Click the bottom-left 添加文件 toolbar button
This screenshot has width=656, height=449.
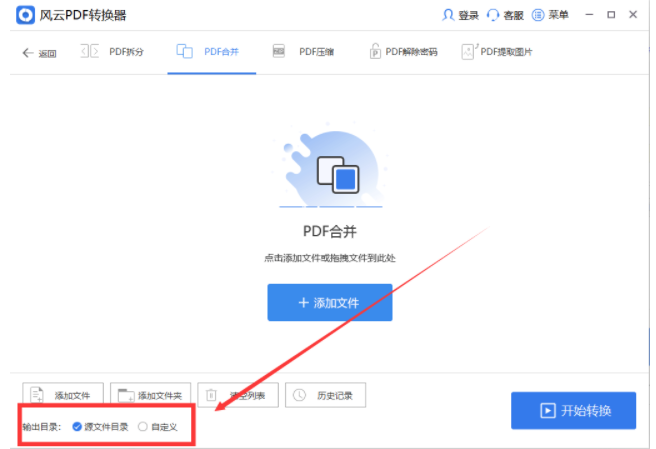[63, 395]
